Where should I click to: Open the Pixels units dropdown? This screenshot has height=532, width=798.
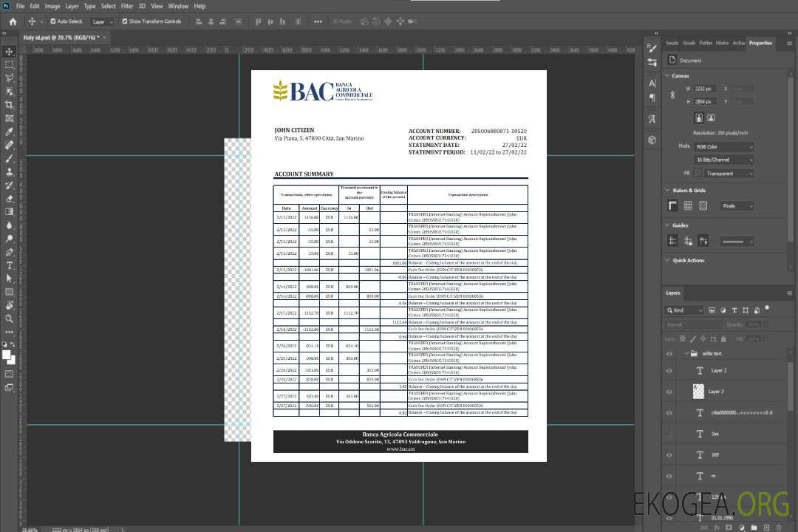coord(737,206)
